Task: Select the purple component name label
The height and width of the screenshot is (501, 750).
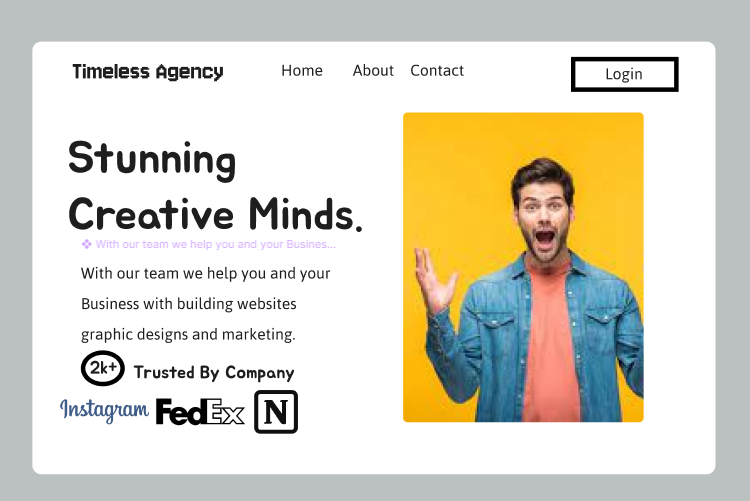Action: (x=216, y=245)
